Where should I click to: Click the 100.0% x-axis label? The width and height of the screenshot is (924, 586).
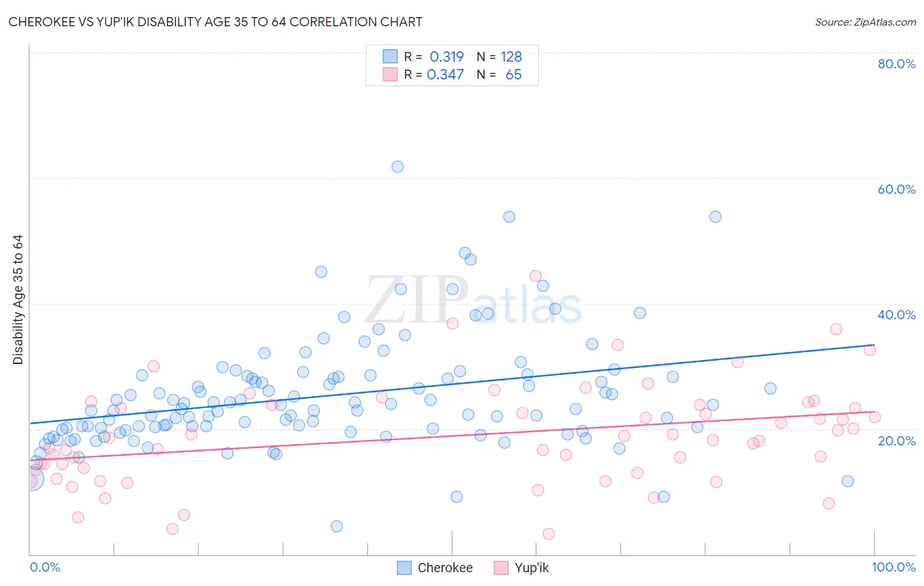(894, 567)
